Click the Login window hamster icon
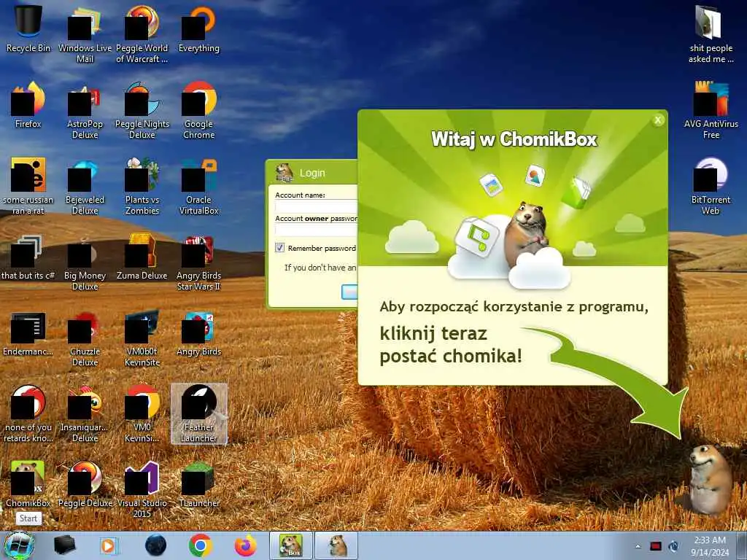Viewport: 747px width, 560px height. (284, 172)
